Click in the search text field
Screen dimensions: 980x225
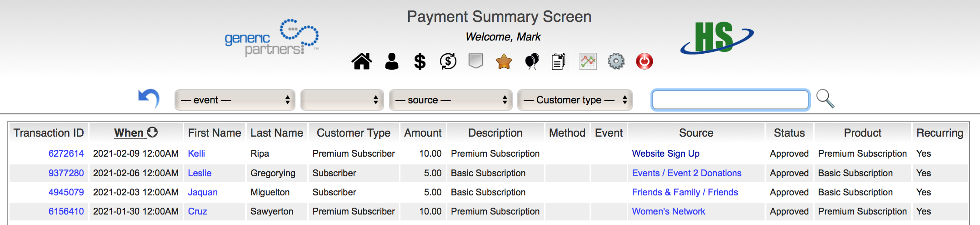tap(730, 100)
